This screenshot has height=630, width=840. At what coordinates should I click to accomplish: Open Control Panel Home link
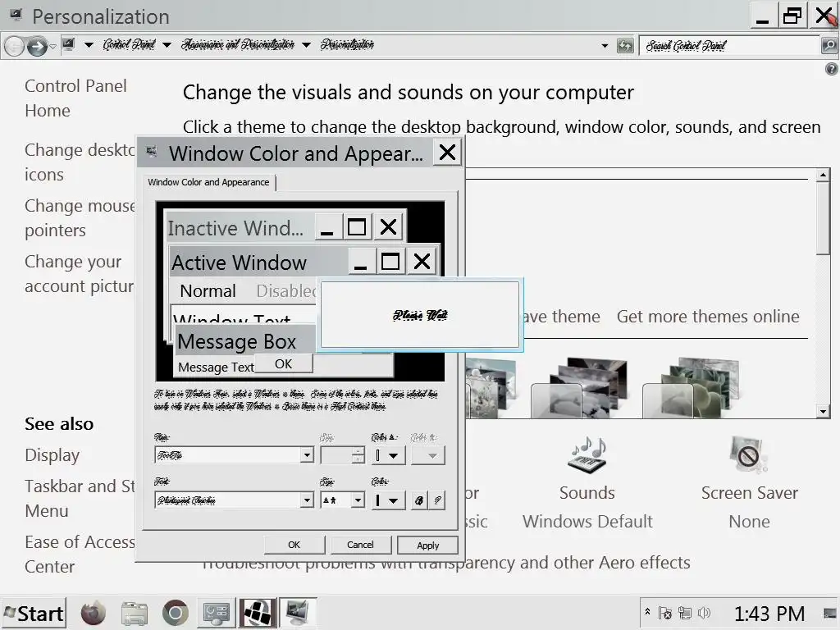pos(75,98)
